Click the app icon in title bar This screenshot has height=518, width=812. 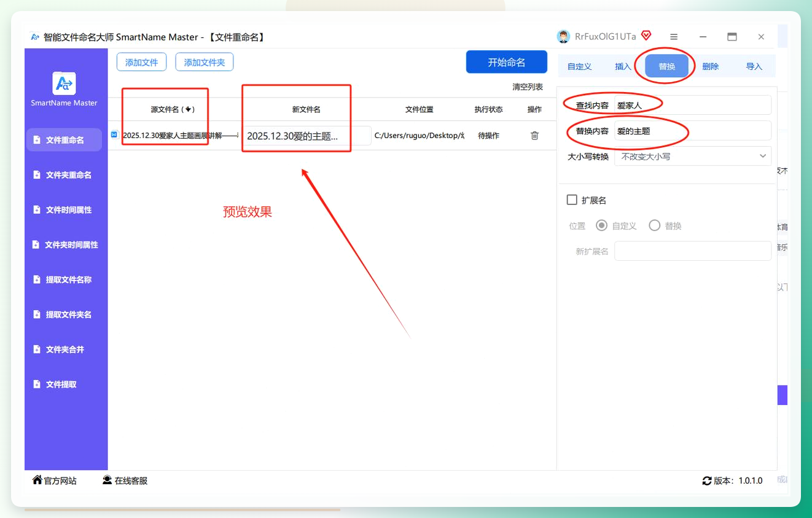click(35, 37)
